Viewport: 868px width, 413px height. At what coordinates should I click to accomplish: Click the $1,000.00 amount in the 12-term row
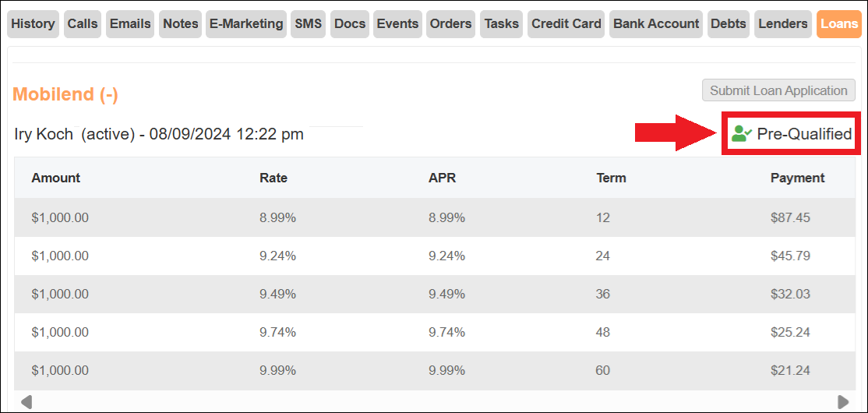(60, 217)
